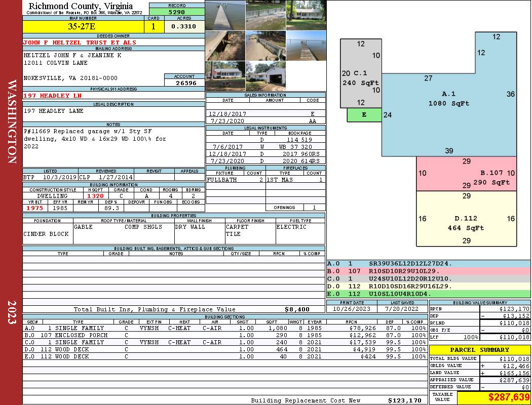Click the acres 0.3310 field
This screenshot has height=405, width=532.
pyautogui.click(x=184, y=26)
